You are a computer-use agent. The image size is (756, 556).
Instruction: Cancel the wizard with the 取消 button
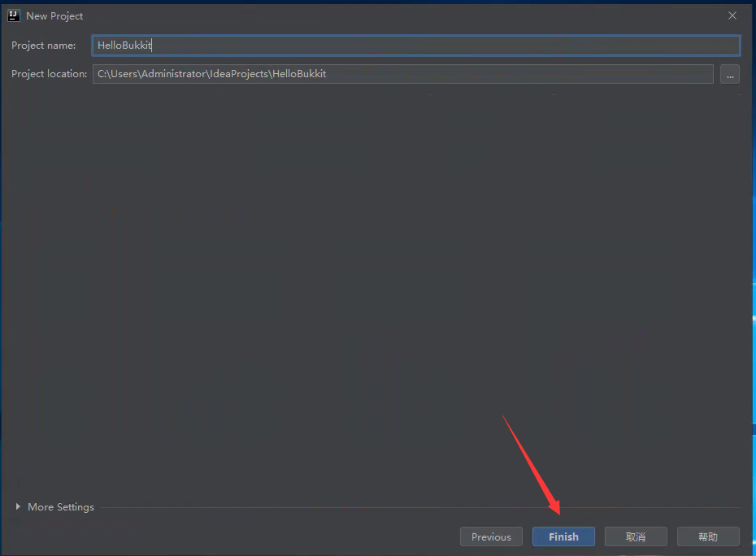[x=636, y=536]
